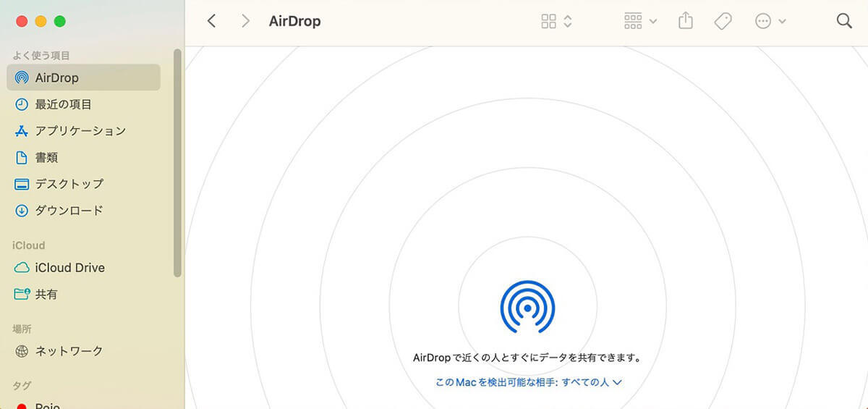Select アプリケーション in sidebar
Image resolution: width=868 pixels, height=409 pixels.
coord(83,131)
